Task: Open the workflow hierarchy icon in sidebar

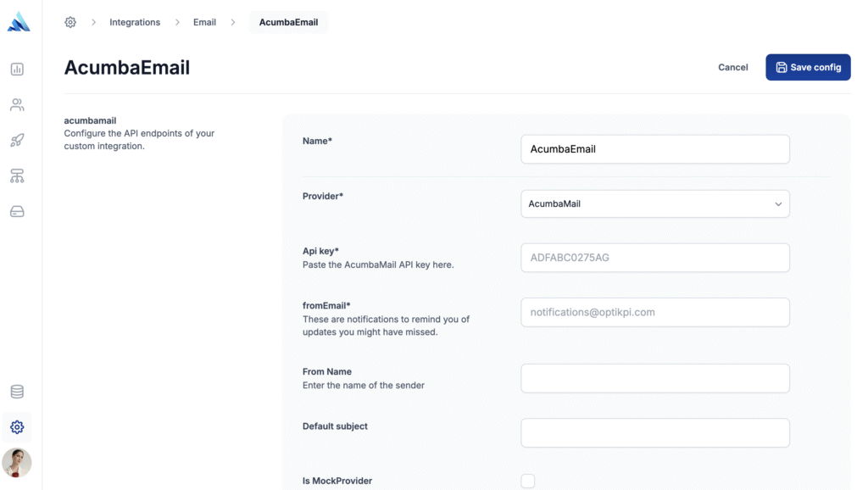Action: tap(17, 176)
